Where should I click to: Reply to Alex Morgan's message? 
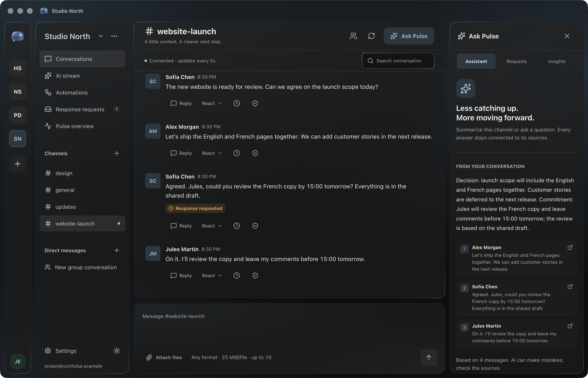click(x=181, y=153)
